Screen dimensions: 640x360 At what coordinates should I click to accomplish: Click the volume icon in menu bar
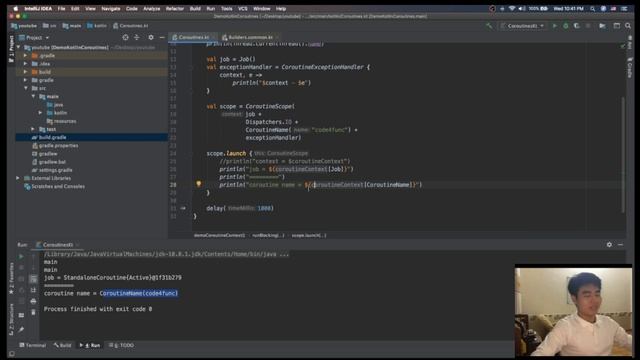[x=522, y=9]
